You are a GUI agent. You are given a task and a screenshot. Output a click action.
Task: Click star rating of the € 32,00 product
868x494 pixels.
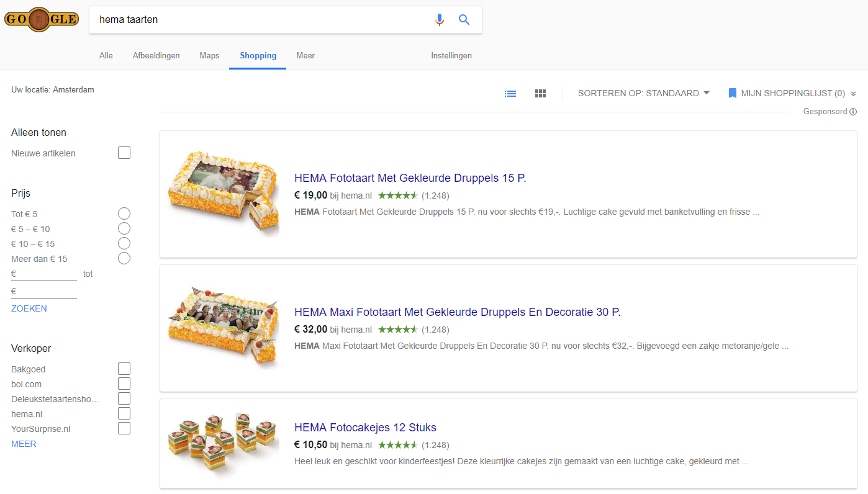click(398, 330)
